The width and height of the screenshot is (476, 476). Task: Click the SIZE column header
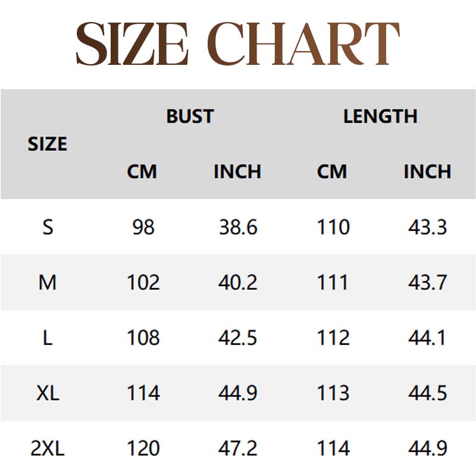[x=48, y=144]
